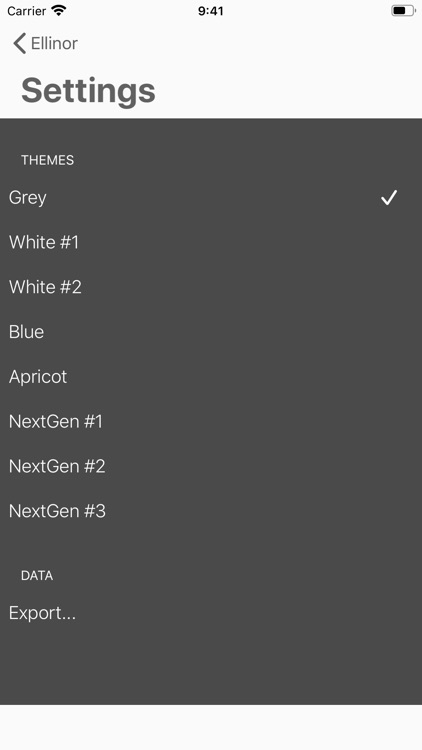Go back to Ellinor screen

45,44
